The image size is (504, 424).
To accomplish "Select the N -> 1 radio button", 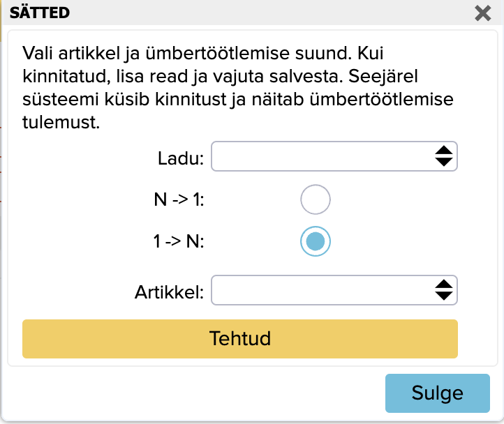I will click(x=315, y=200).
